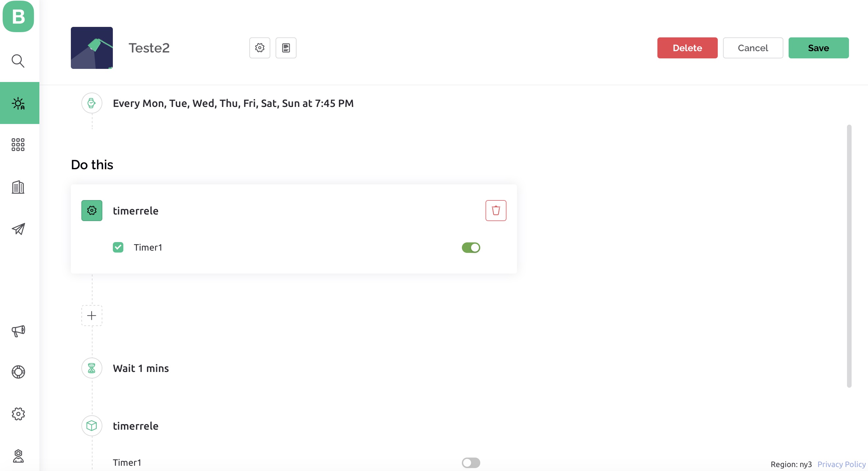Open the nine-dot grid templates icon

pos(18,145)
